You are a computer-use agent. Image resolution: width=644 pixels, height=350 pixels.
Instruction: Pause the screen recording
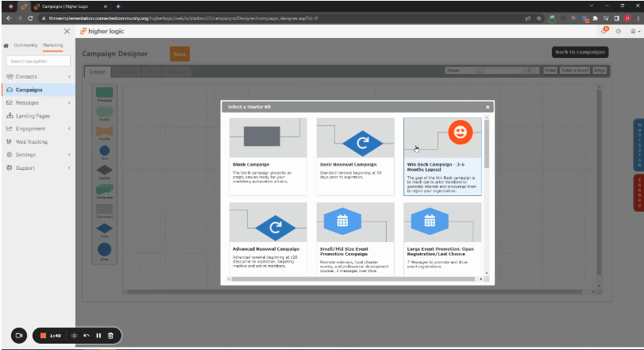click(98, 336)
